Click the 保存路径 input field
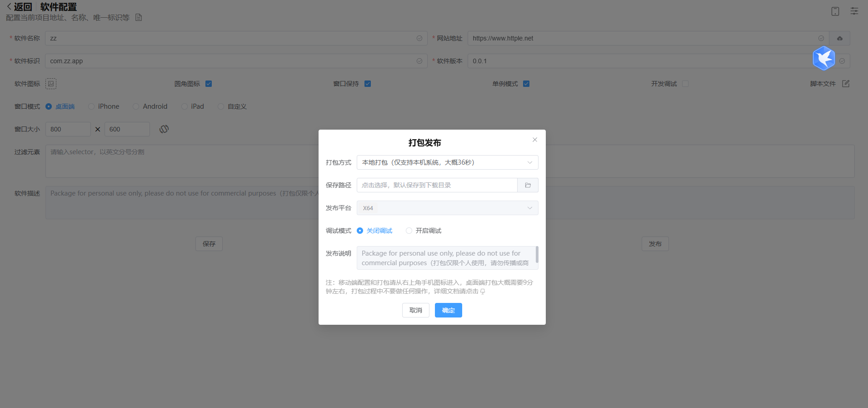The image size is (868, 408). click(437, 185)
